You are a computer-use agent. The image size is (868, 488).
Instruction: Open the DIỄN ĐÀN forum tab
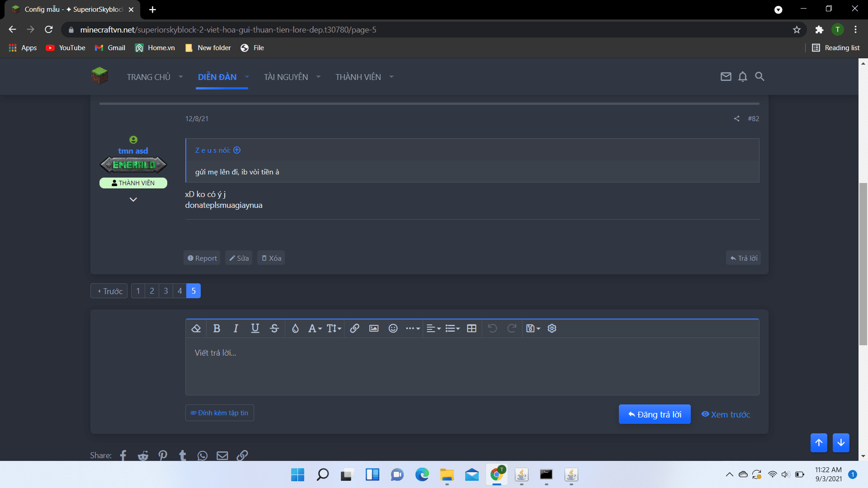click(x=217, y=77)
